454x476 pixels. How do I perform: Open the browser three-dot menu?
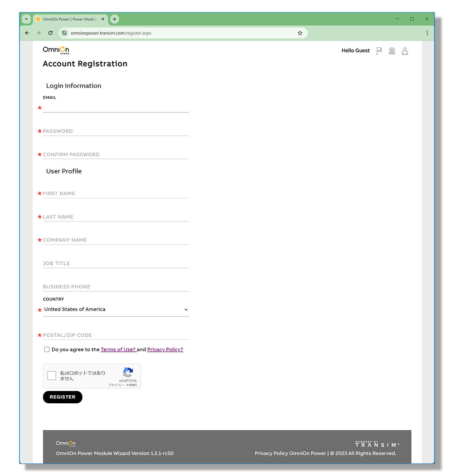coord(427,33)
